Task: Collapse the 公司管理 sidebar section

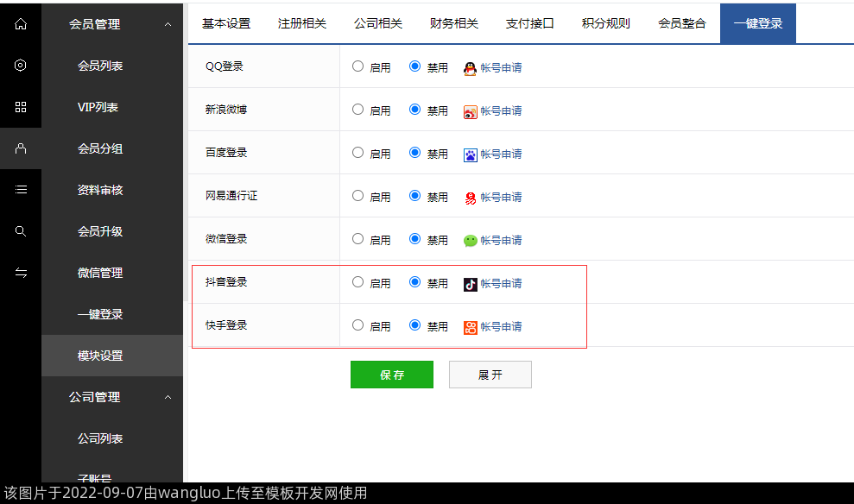Action: (x=168, y=398)
